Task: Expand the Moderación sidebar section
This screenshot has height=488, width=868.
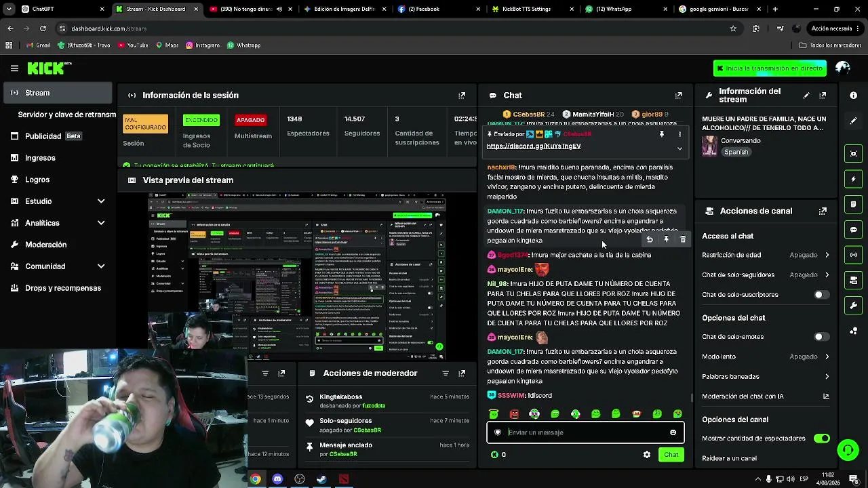Action: (58, 245)
